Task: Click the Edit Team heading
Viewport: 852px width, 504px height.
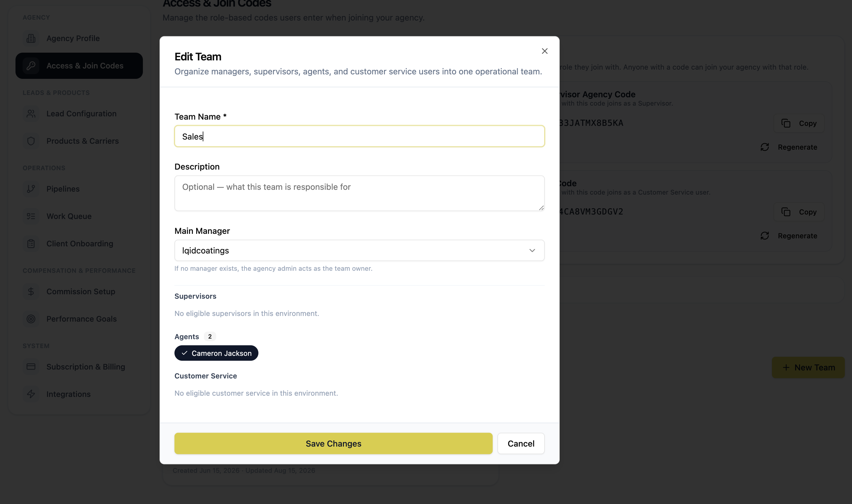Action: pyautogui.click(x=198, y=57)
